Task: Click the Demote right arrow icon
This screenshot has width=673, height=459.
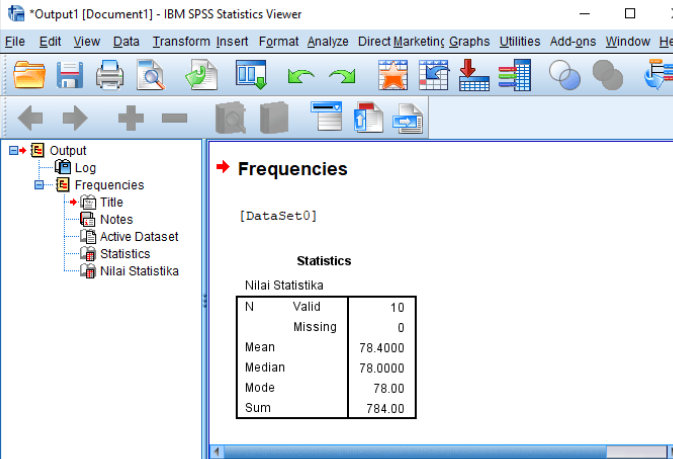Action: pos(75,119)
